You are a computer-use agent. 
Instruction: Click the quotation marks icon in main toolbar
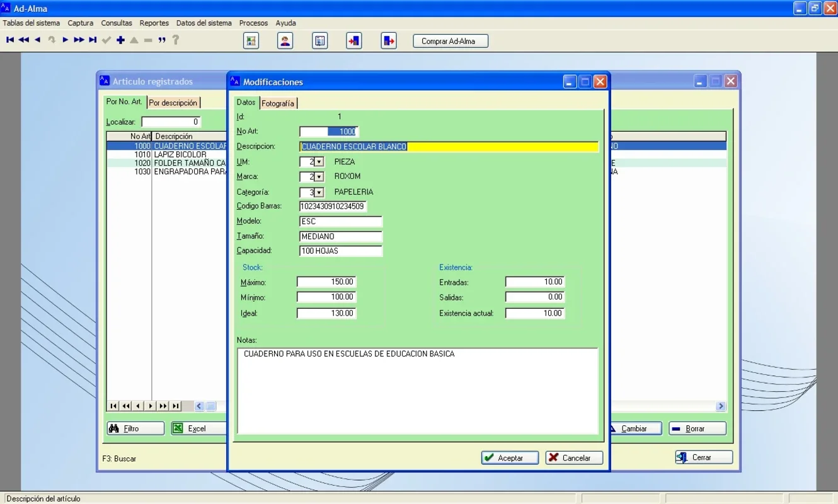point(162,40)
